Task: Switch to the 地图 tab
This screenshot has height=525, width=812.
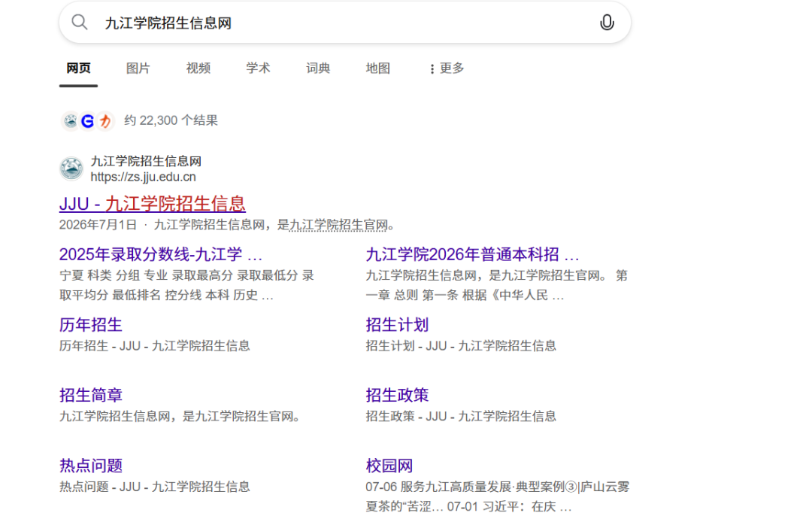Action: pos(377,68)
